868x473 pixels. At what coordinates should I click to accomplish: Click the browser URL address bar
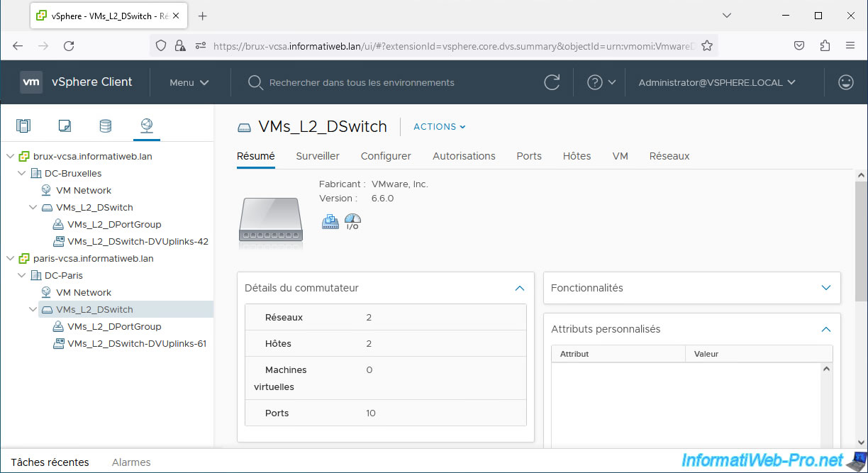pos(454,45)
